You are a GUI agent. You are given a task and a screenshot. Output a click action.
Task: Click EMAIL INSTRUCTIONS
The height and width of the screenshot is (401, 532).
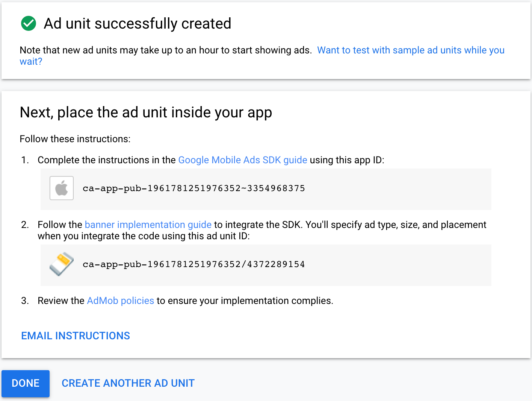point(76,336)
